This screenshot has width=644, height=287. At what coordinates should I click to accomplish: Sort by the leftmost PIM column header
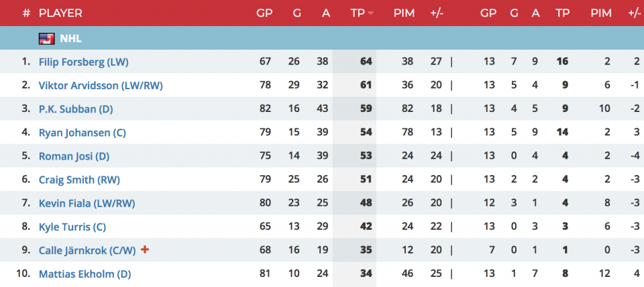403,13
